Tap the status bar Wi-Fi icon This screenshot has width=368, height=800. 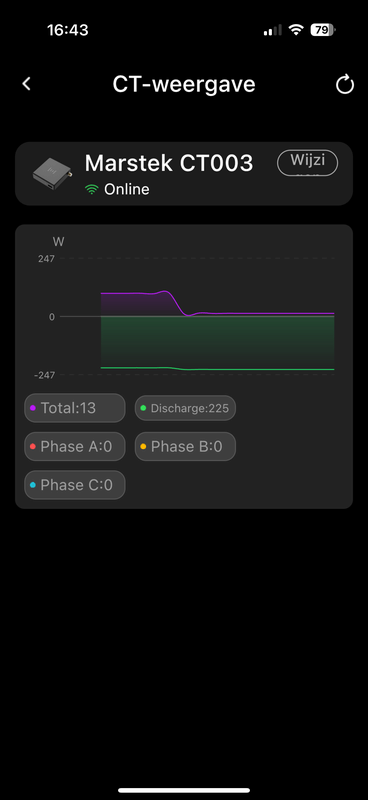tap(296, 30)
